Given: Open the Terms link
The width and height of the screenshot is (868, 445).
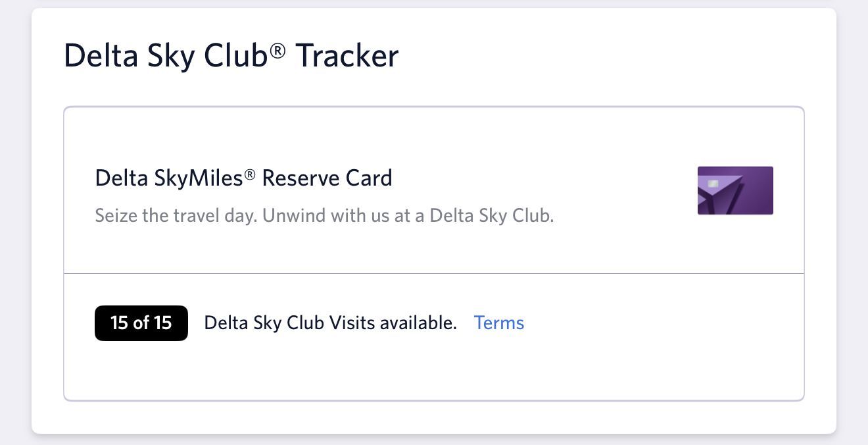Looking at the screenshot, I should 499,323.
